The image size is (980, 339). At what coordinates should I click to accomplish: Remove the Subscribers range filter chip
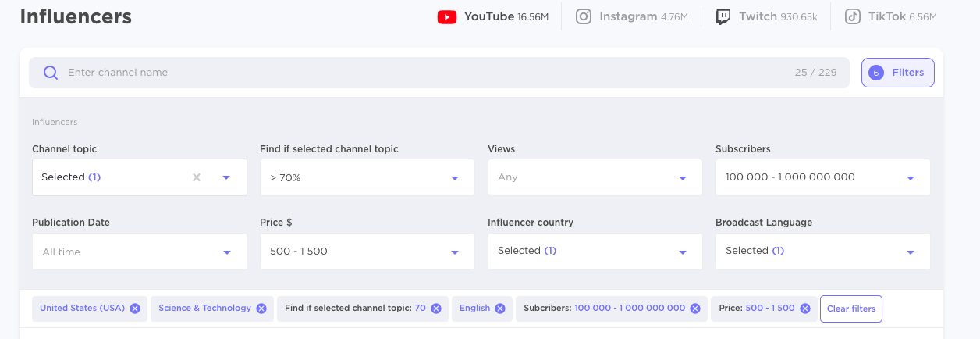tap(695, 309)
